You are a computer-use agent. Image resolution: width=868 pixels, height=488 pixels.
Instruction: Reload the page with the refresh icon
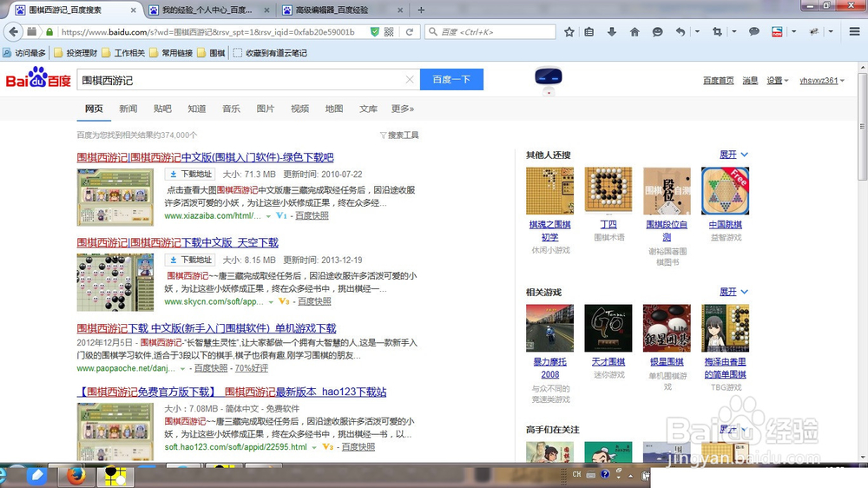(410, 32)
